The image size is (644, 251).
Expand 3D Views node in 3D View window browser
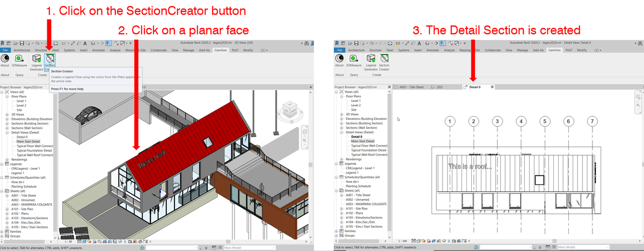(x=7, y=114)
